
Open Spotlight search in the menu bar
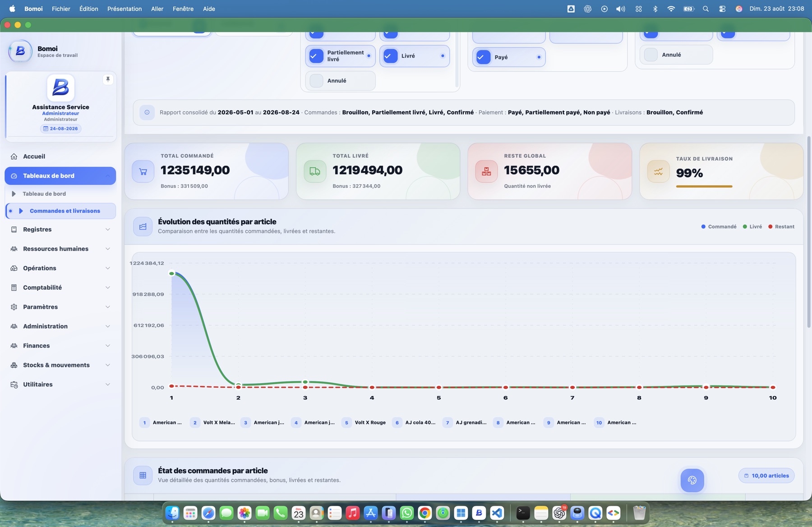pos(706,9)
